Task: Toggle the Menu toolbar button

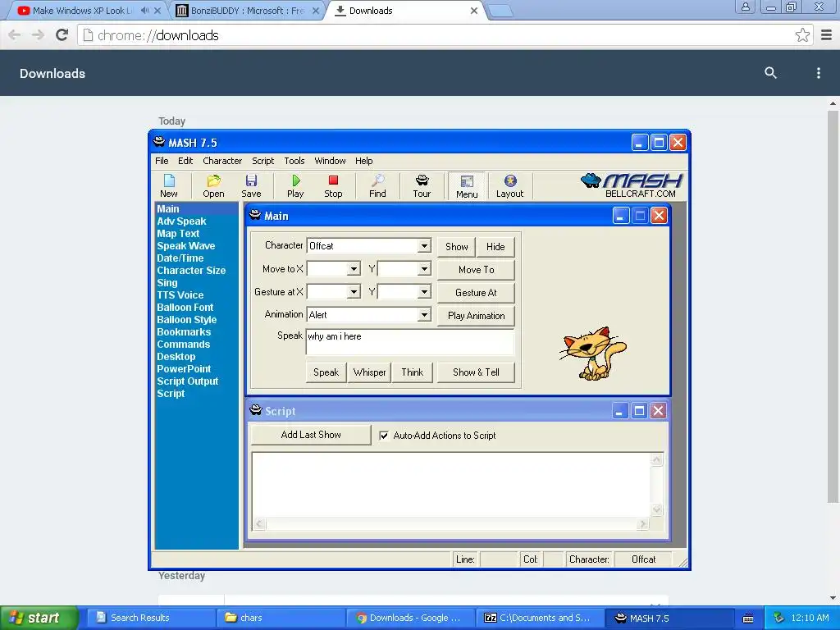Action: tap(467, 186)
